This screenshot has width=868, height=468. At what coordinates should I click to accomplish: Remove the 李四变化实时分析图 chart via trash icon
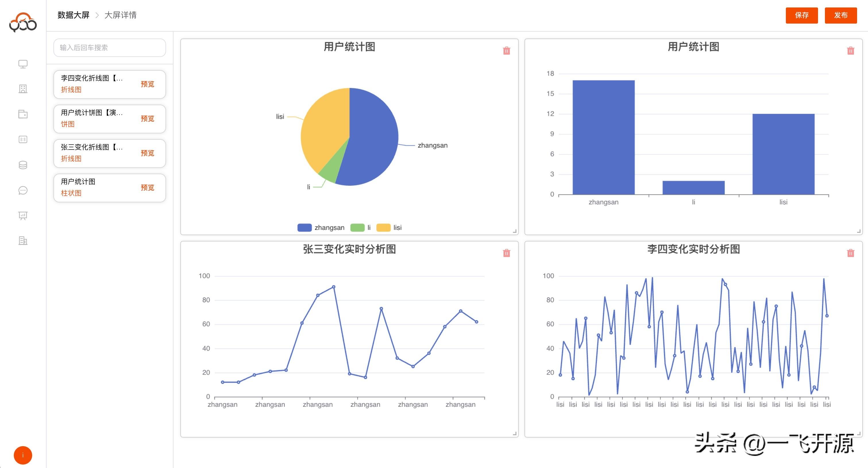click(850, 253)
